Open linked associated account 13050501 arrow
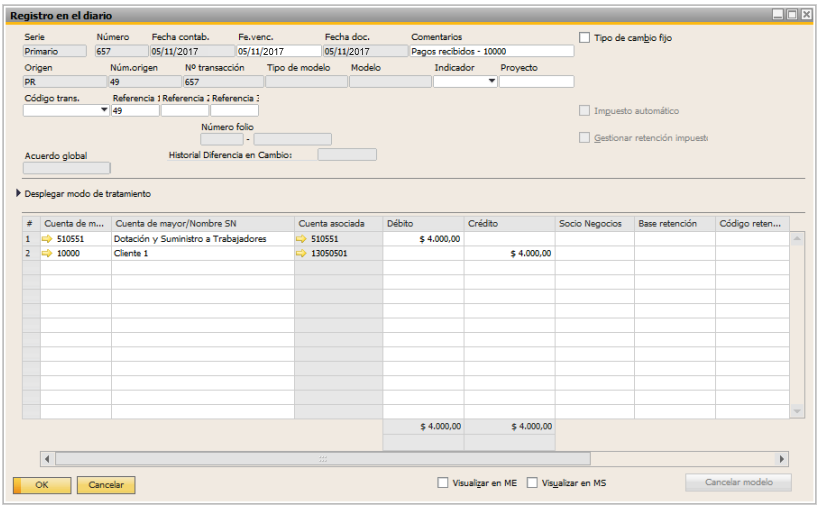The image size is (817, 508). [302, 254]
